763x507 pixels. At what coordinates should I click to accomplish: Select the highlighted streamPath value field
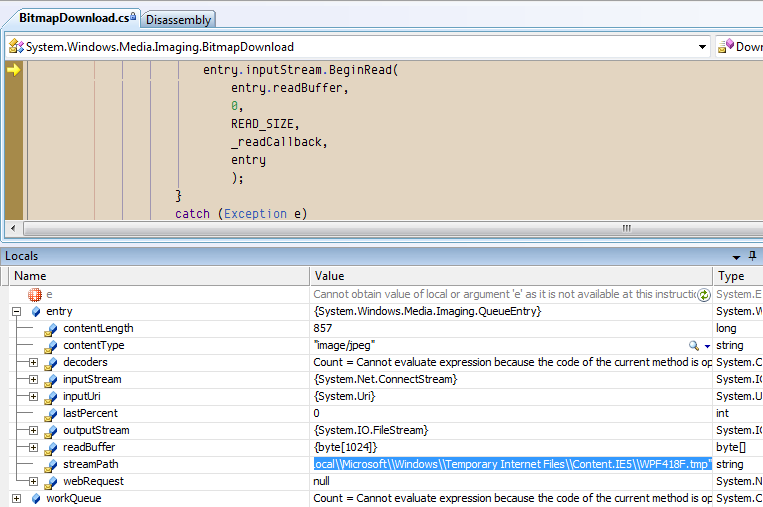510,464
